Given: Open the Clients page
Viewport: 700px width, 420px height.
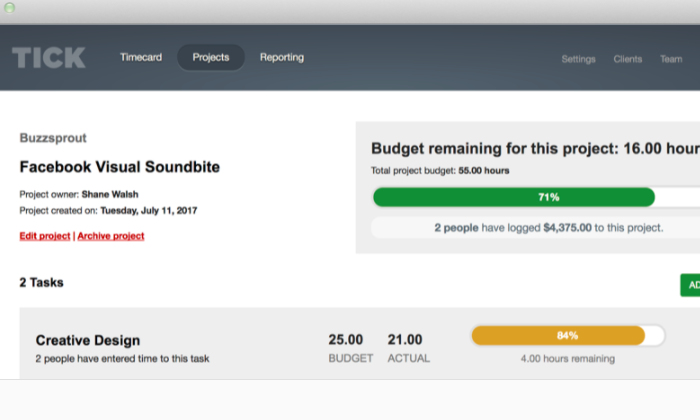Looking at the screenshot, I should click(x=627, y=59).
